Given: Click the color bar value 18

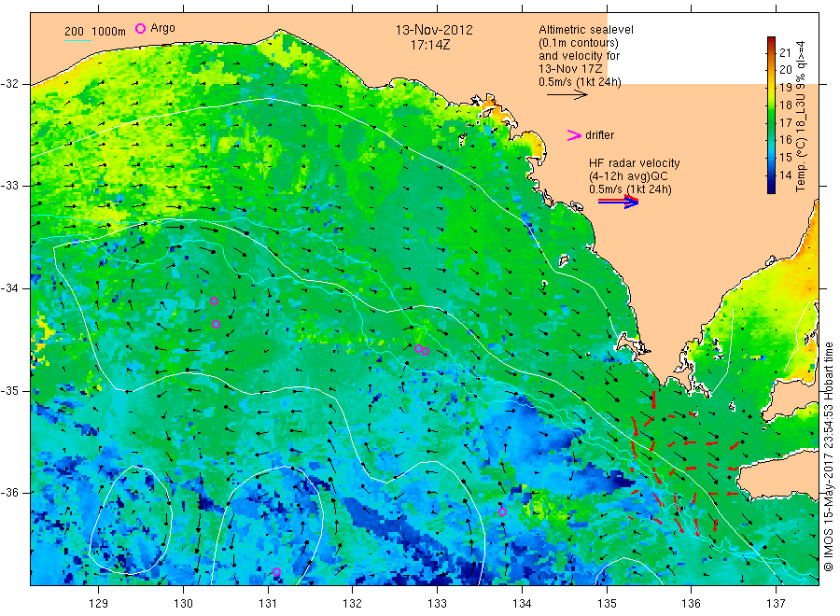Looking at the screenshot, I should point(785,105).
